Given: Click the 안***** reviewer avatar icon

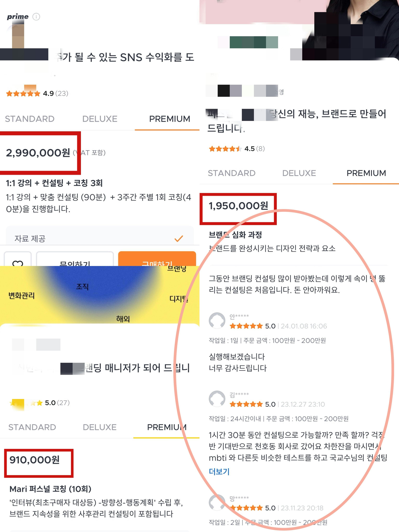Looking at the screenshot, I should click(x=217, y=321).
